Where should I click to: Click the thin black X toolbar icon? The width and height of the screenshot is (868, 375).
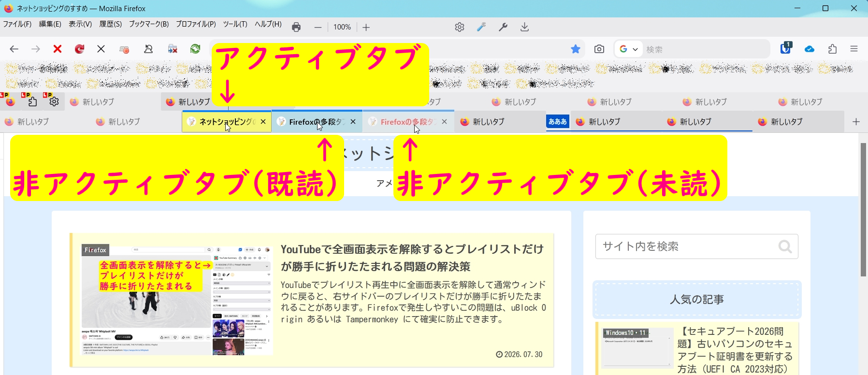pos(101,49)
